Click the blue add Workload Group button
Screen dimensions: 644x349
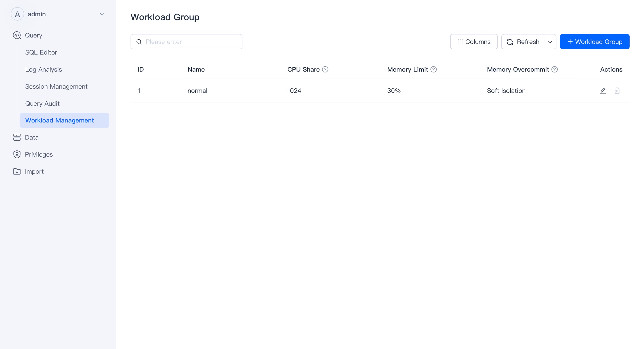[595, 42]
